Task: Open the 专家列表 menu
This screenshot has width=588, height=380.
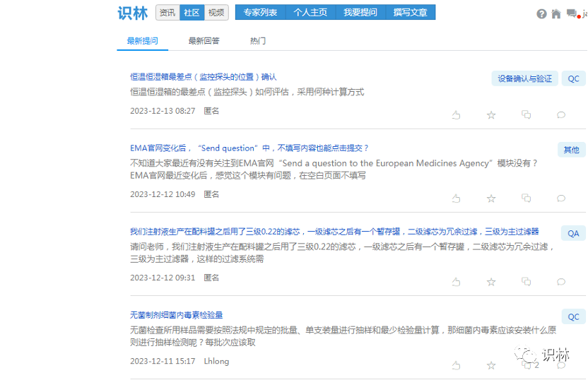Action: 260,13
